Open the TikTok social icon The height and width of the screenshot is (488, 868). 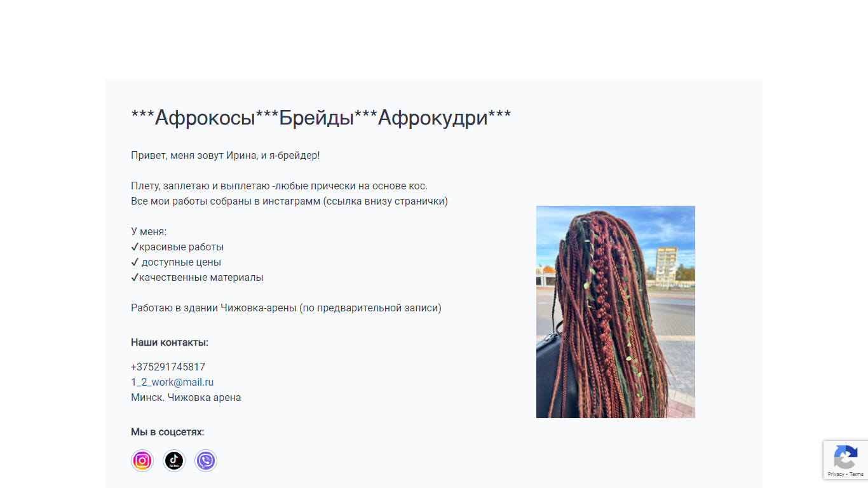click(174, 461)
